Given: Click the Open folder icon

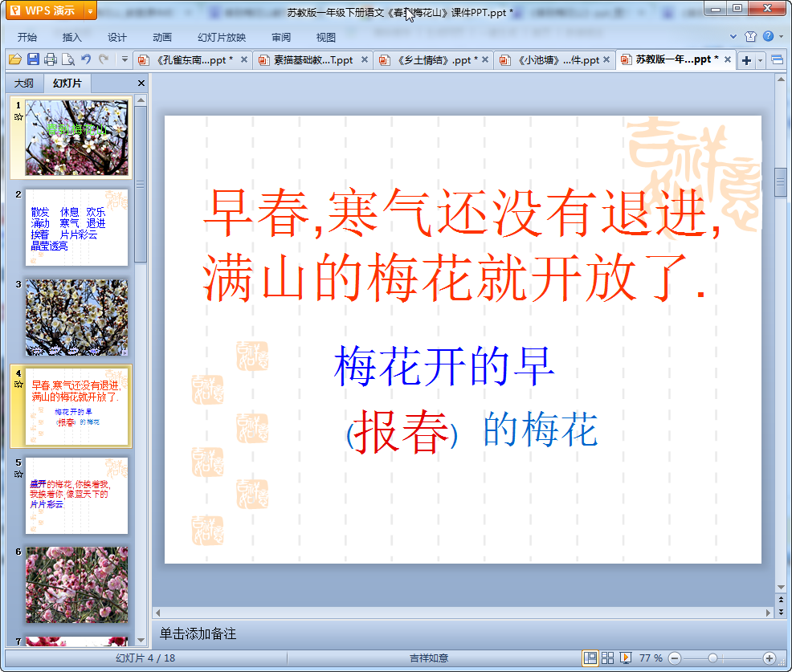Looking at the screenshot, I should point(15,59).
